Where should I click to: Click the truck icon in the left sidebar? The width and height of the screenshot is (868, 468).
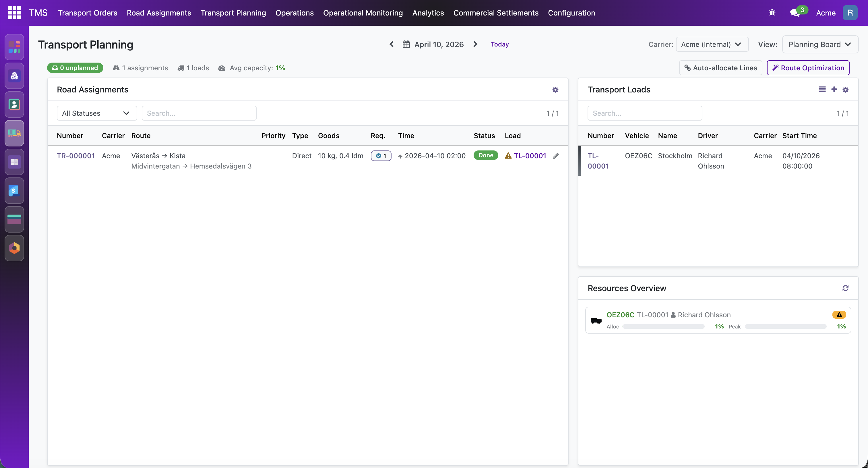14,133
